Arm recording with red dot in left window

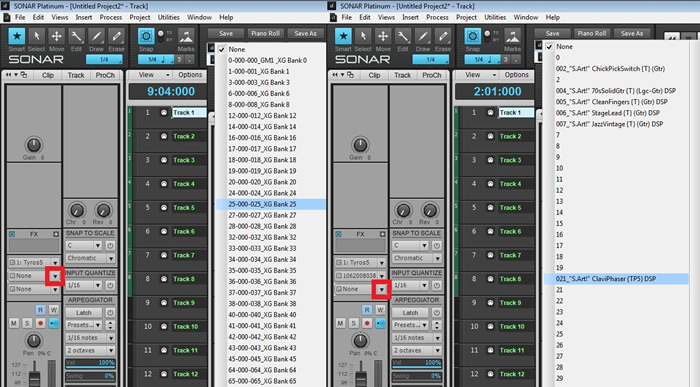(x=41, y=323)
